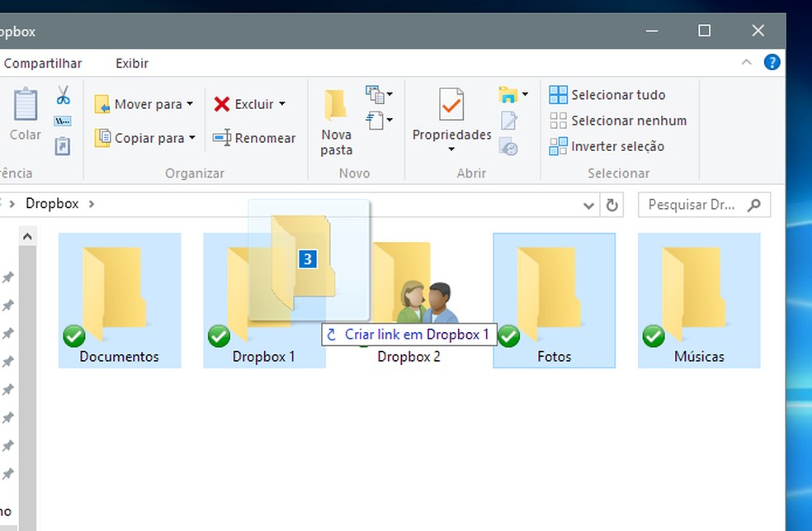812x531 pixels.
Task: Open the Help question mark icon
Action: click(772, 62)
